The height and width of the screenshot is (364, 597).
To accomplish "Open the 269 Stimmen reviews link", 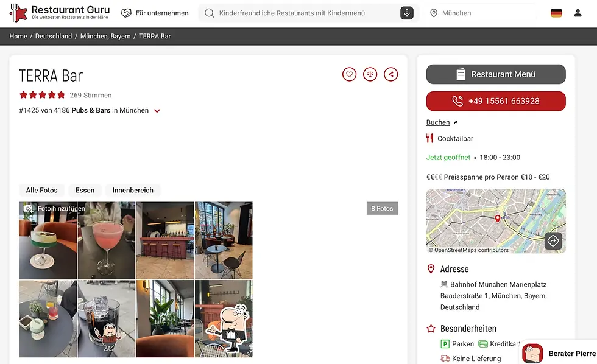I will 91,95.
